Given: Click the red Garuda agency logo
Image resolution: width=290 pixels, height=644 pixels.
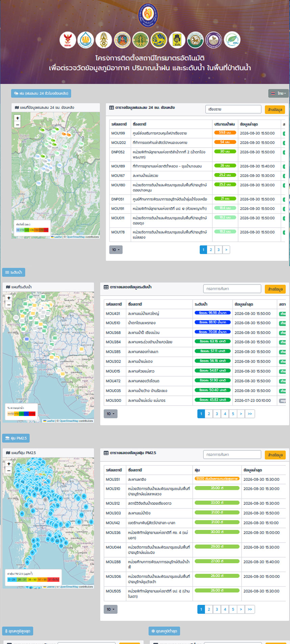Looking at the screenshot, I should click(x=68, y=40).
